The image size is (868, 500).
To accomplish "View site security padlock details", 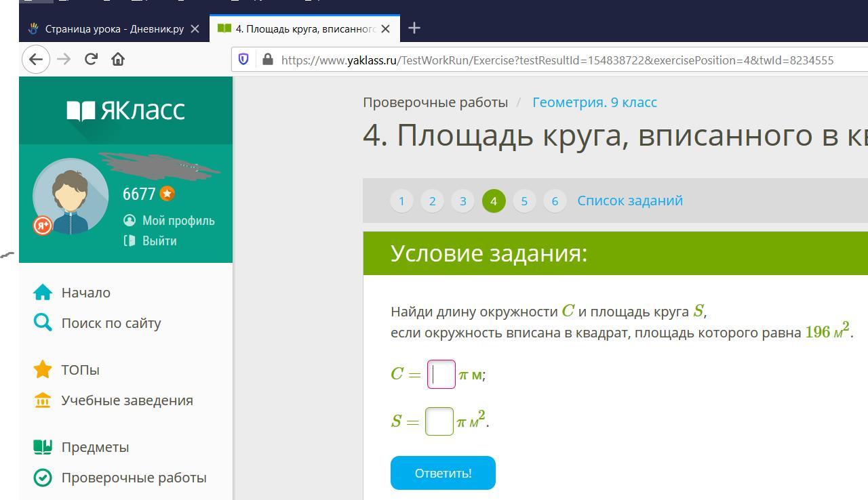I will 268,60.
